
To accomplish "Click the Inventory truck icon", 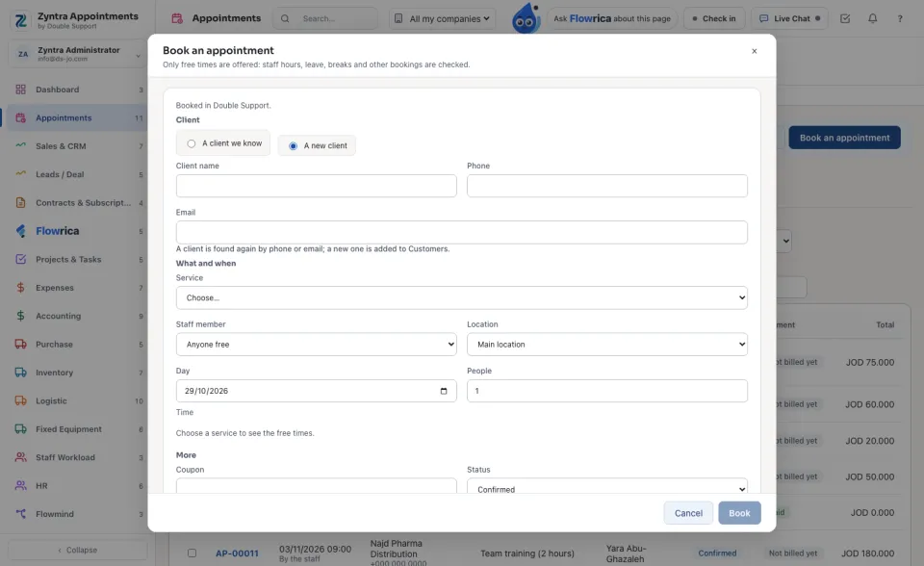I will 20,373.
